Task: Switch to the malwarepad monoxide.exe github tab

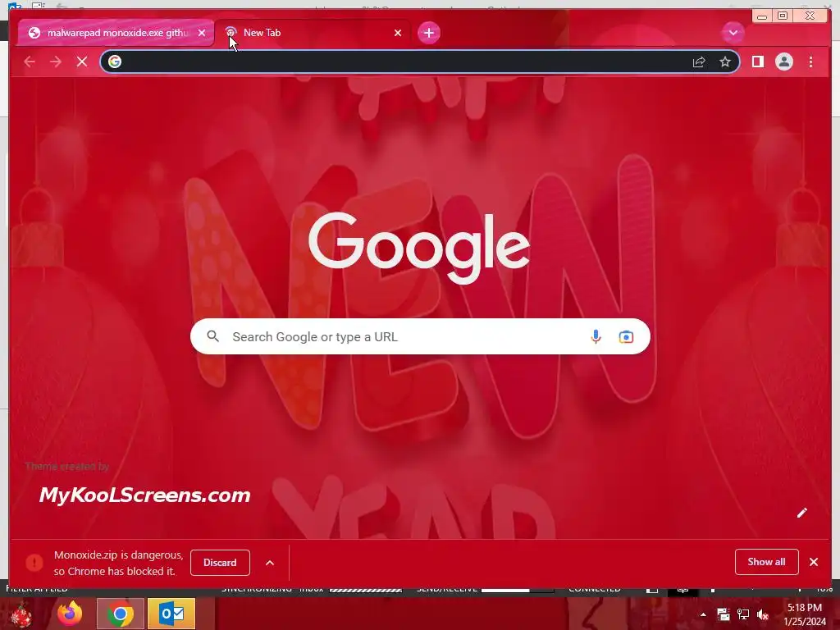Action: 115,33
